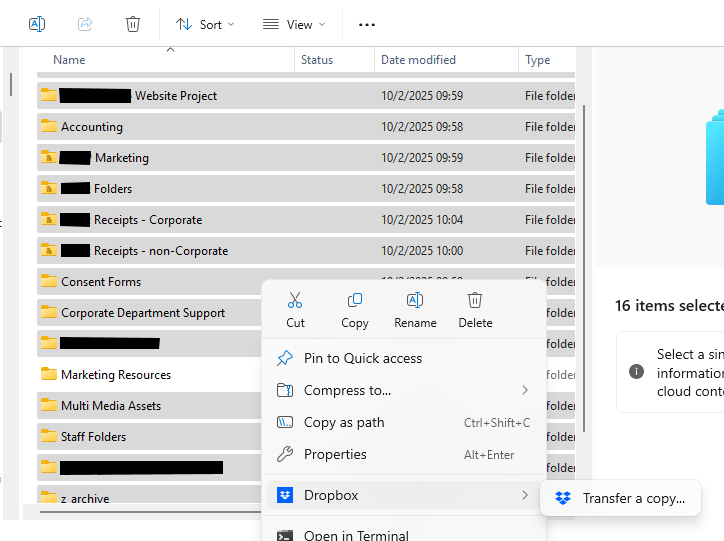Click the Cut scissors icon
This screenshot has height=541, width=724.
tap(295, 301)
